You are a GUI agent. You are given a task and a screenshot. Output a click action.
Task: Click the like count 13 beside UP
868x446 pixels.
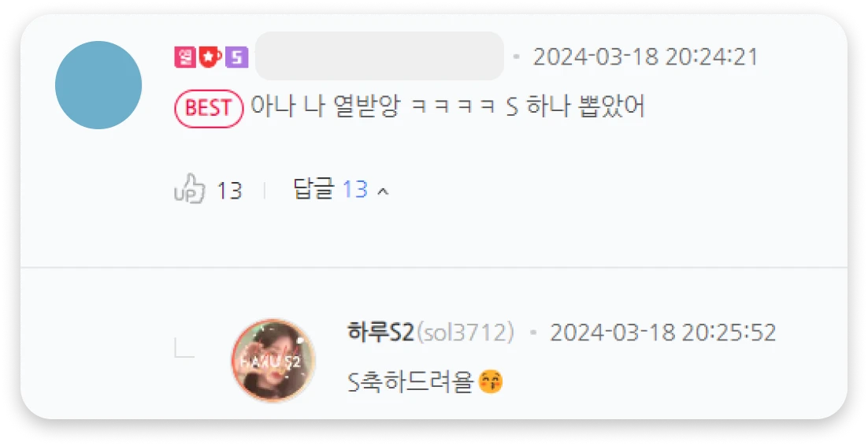pyautogui.click(x=229, y=191)
